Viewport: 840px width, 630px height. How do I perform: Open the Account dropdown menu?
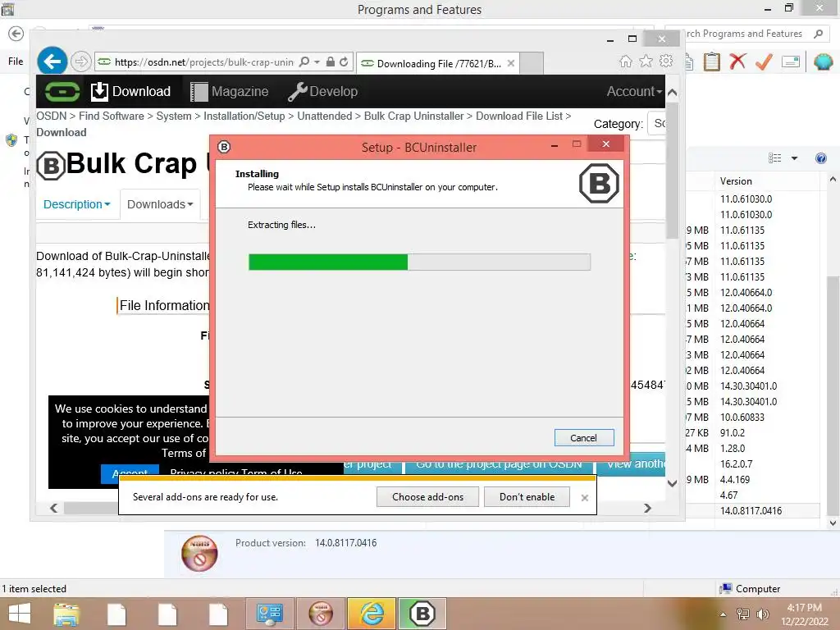[x=634, y=92]
